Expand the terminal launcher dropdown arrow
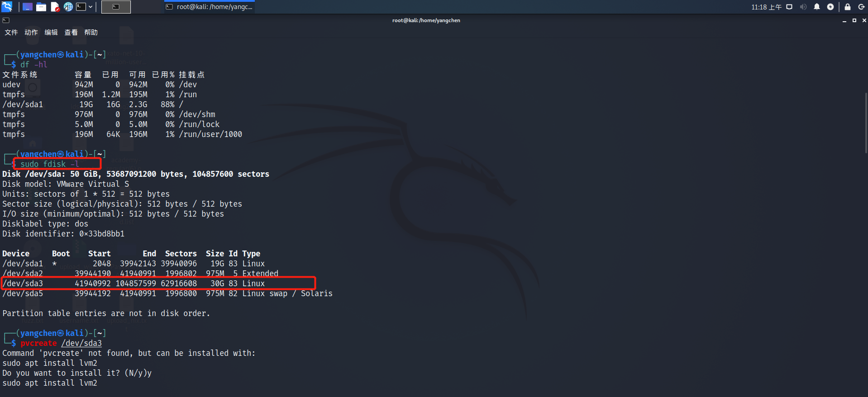The width and height of the screenshot is (868, 397). 91,7
